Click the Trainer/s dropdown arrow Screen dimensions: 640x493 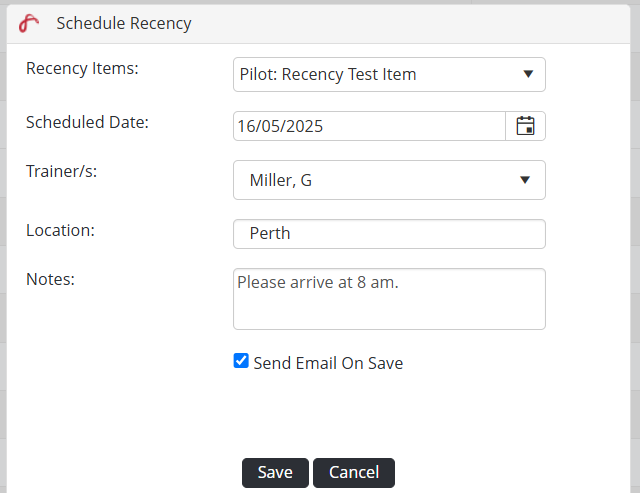[x=525, y=180]
